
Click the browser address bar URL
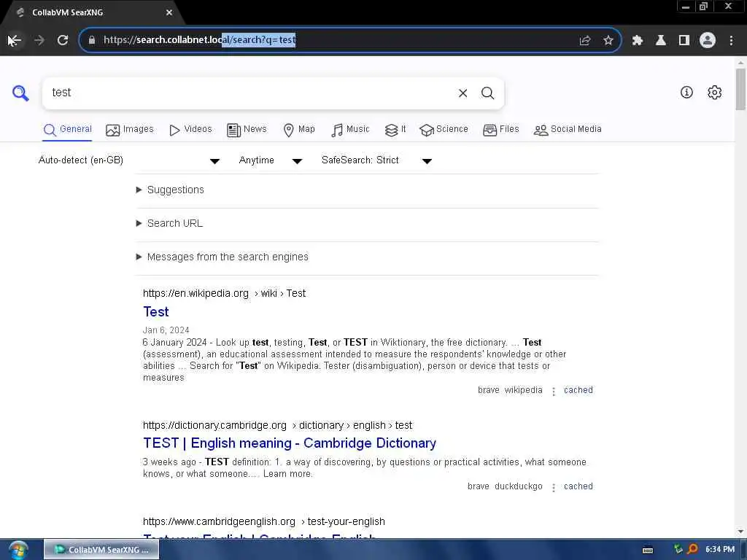pos(329,41)
